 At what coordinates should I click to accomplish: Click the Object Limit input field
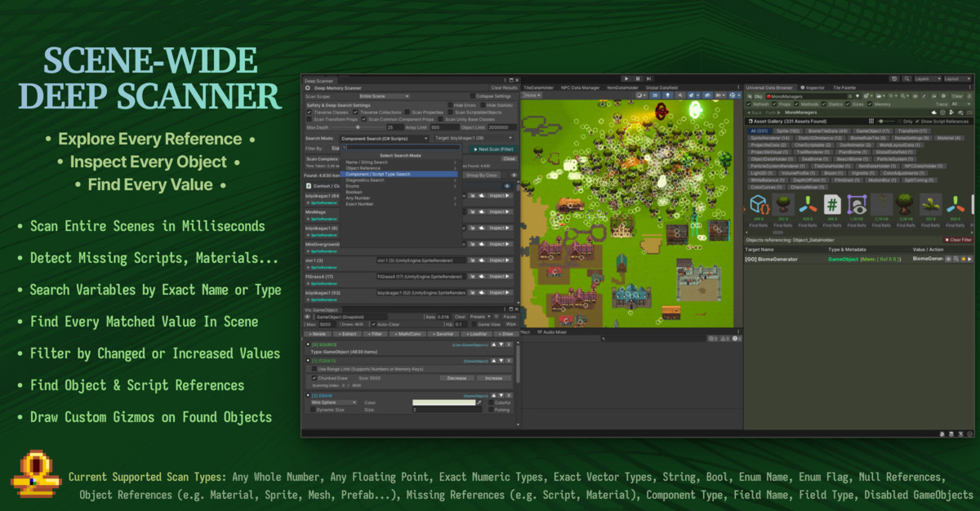502,127
